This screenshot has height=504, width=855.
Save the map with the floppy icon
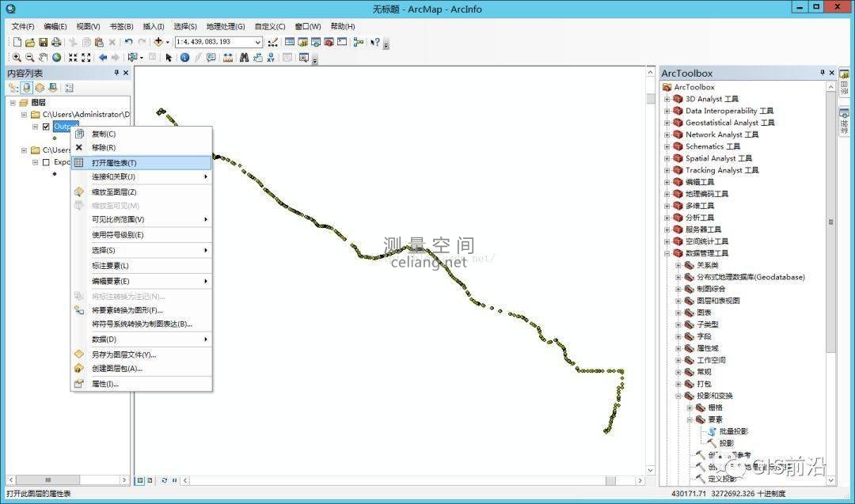click(43, 42)
